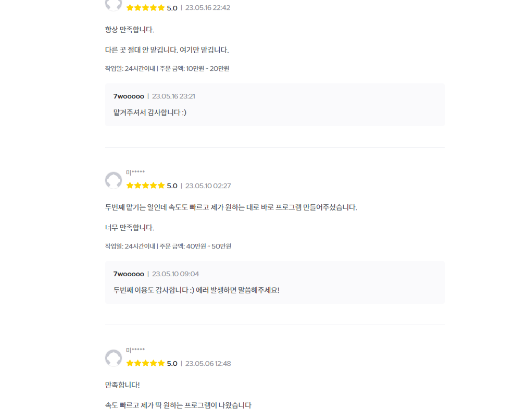Open seller 7wooooo from the 23.05.10 09:04 reply
527x420 pixels.
pyautogui.click(x=129, y=274)
